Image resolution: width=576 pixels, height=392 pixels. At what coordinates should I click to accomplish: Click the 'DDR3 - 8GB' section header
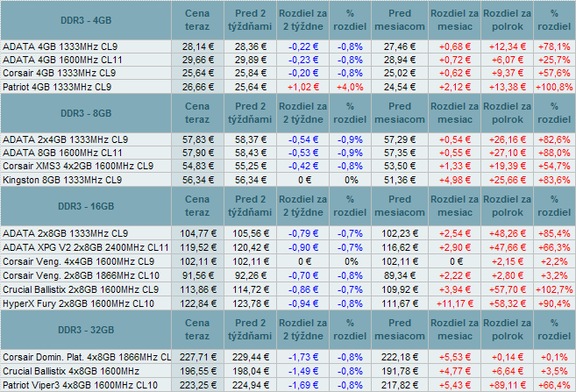click(86, 113)
